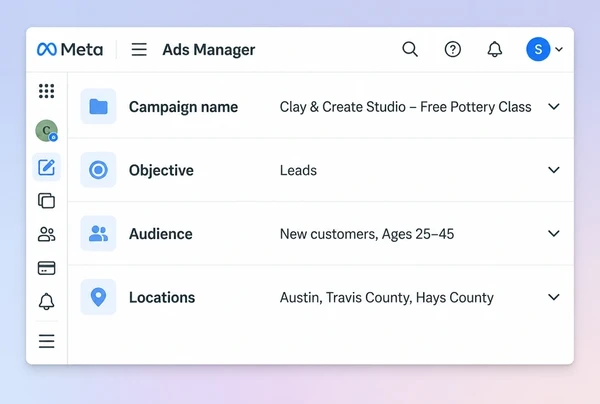Click the Meta logo
The width and height of the screenshot is (600, 404).
pos(70,49)
